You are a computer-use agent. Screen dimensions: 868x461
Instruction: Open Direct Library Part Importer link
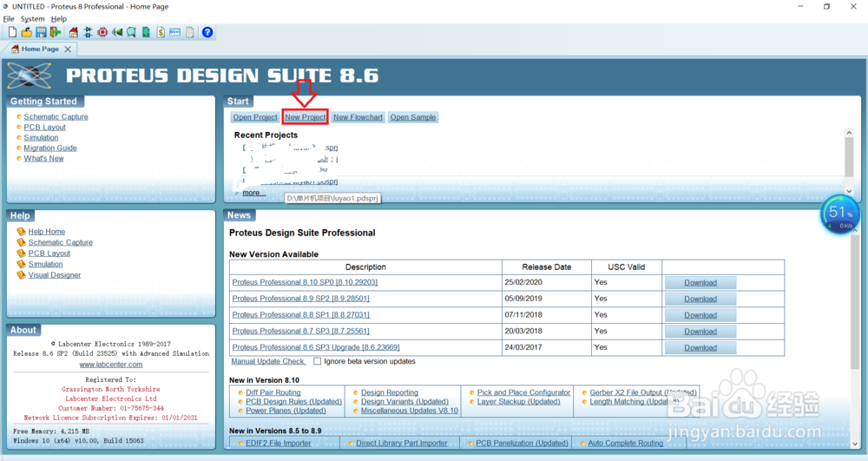pos(402,444)
